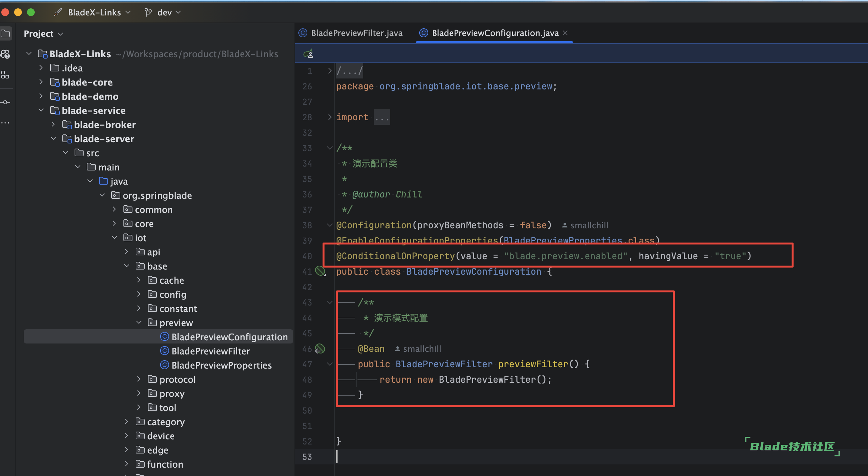Open the Git commits graph sidebar icon

pyautogui.click(x=5, y=102)
